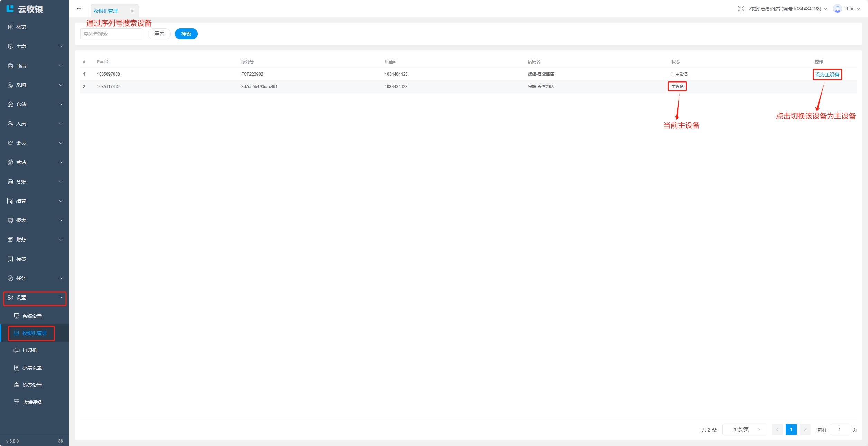Open the 标签 sidebar item
Viewport: 868px width, 446px height.
click(x=21, y=259)
